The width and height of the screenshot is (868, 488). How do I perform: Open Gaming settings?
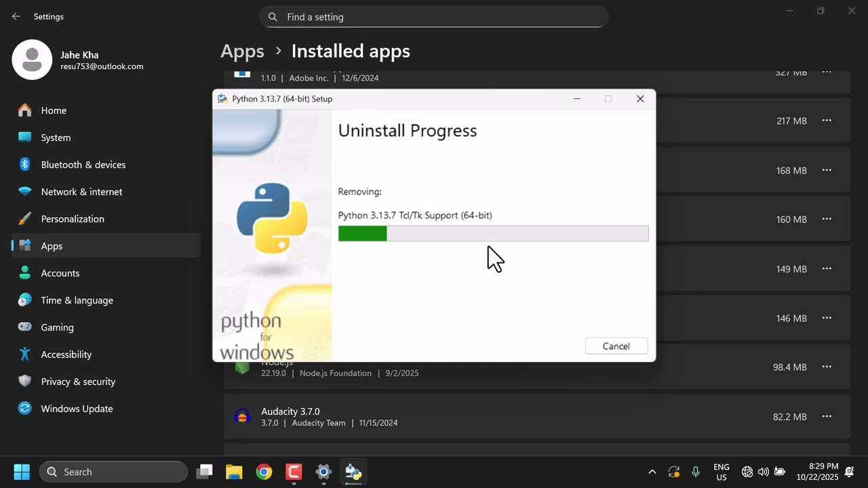pos(106,327)
